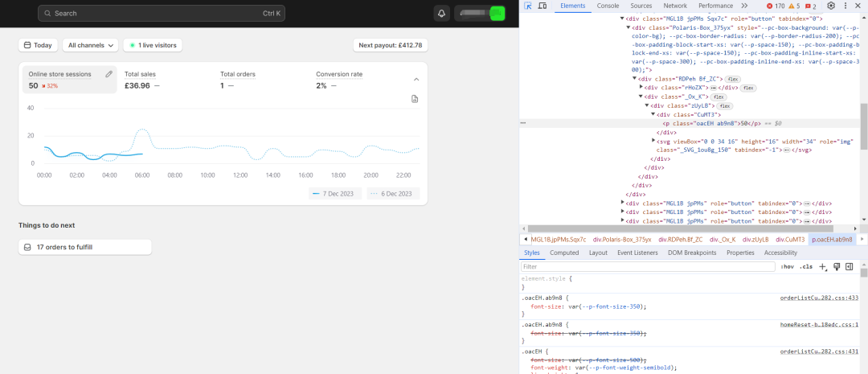868x374 pixels.
Task: Open the All channels dropdown
Action: tap(90, 45)
